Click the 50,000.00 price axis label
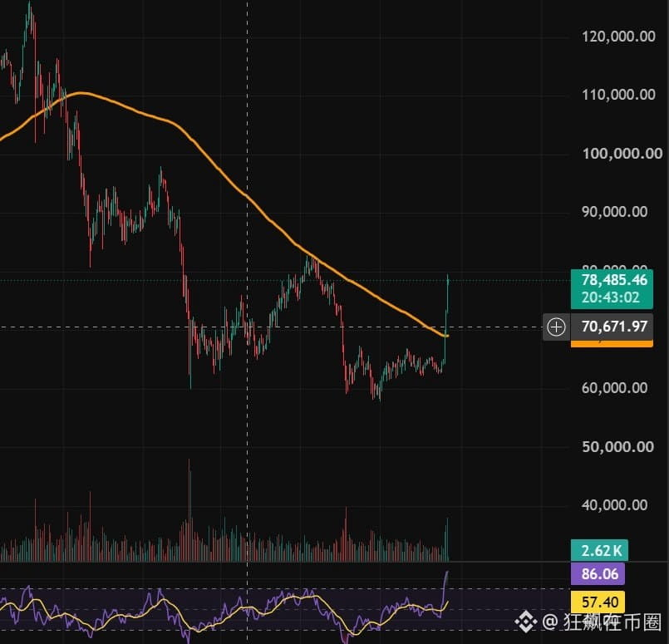This screenshot has height=644, width=669. [x=617, y=446]
